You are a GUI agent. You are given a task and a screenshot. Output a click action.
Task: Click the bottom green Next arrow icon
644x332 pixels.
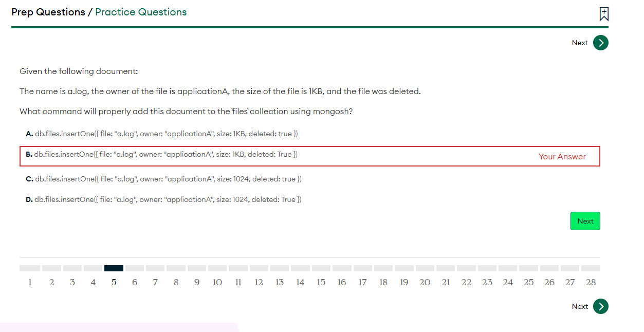(x=600, y=306)
